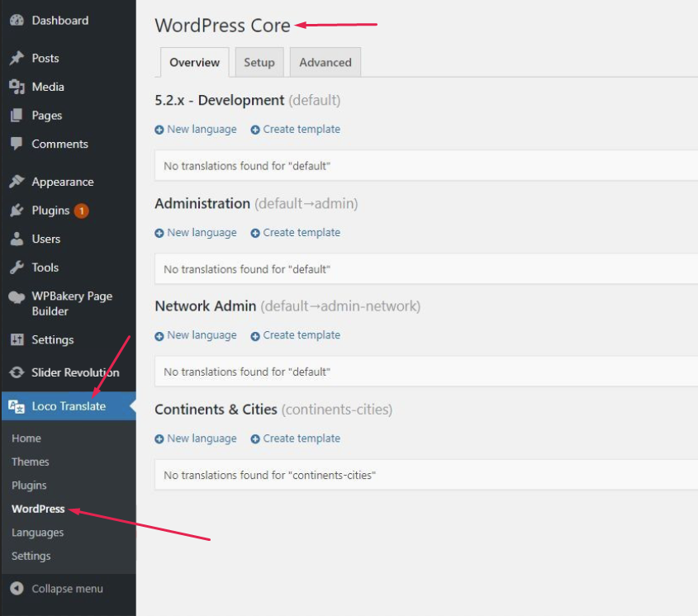Click plus icon of Development New language
698x616 pixels.
(x=159, y=130)
